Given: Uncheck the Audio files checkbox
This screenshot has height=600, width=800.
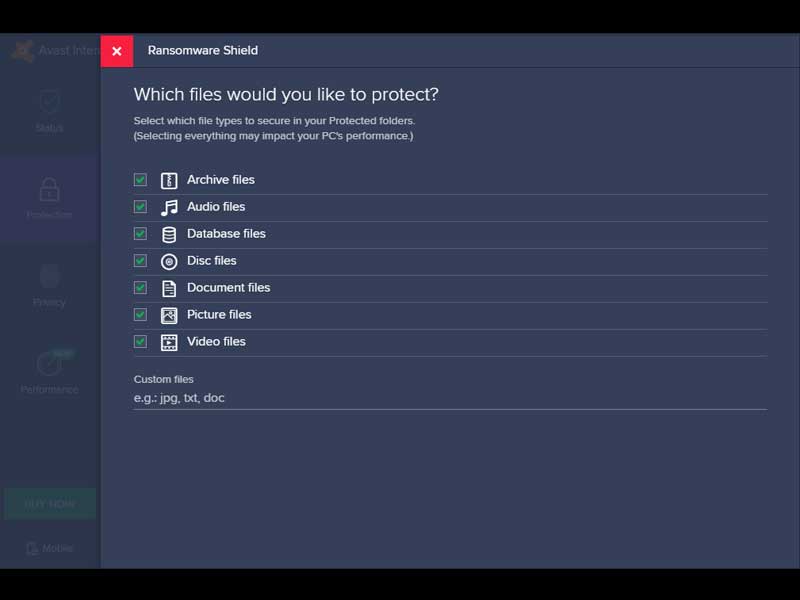Looking at the screenshot, I should tap(140, 207).
